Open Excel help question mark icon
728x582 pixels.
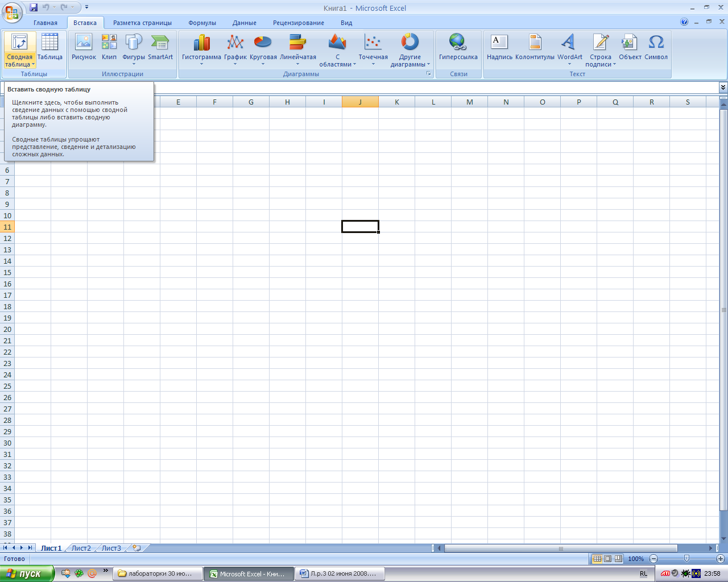(x=684, y=22)
